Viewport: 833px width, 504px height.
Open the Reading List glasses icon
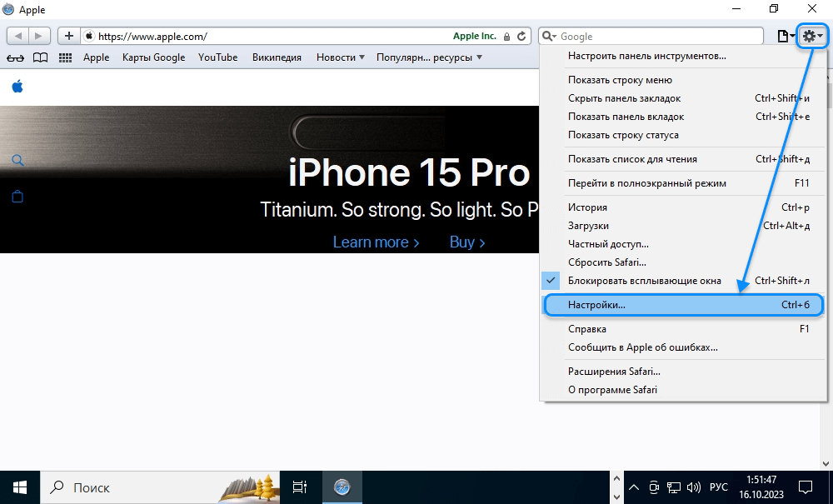point(15,57)
